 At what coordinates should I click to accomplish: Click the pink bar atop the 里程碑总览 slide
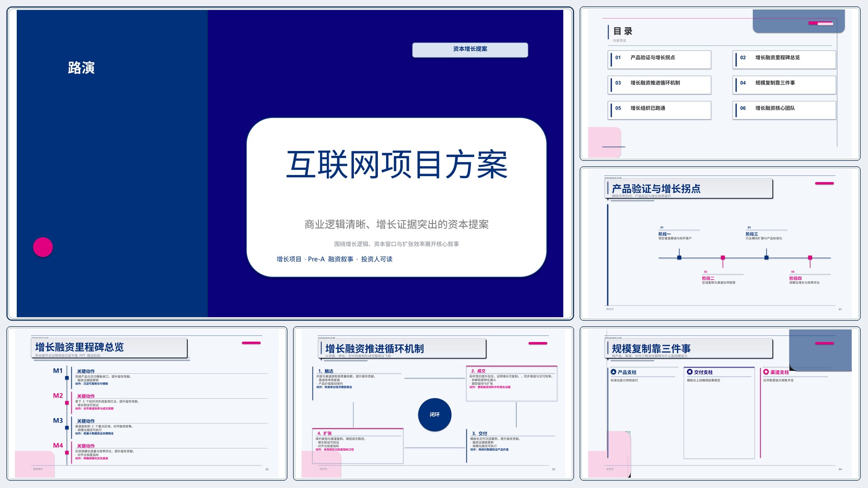251,343
